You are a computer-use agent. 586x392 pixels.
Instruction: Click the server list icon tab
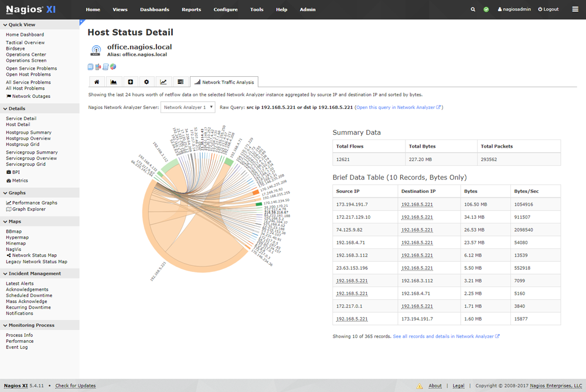pyautogui.click(x=180, y=82)
